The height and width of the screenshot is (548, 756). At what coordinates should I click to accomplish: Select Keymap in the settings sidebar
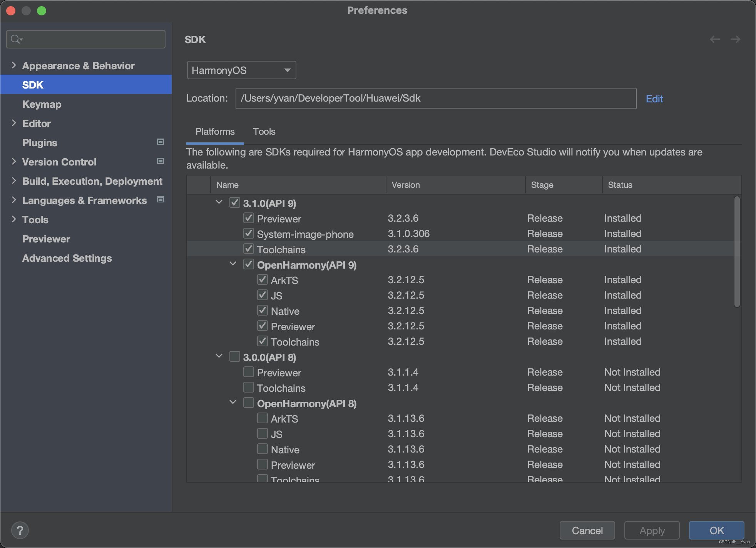pyautogui.click(x=42, y=104)
